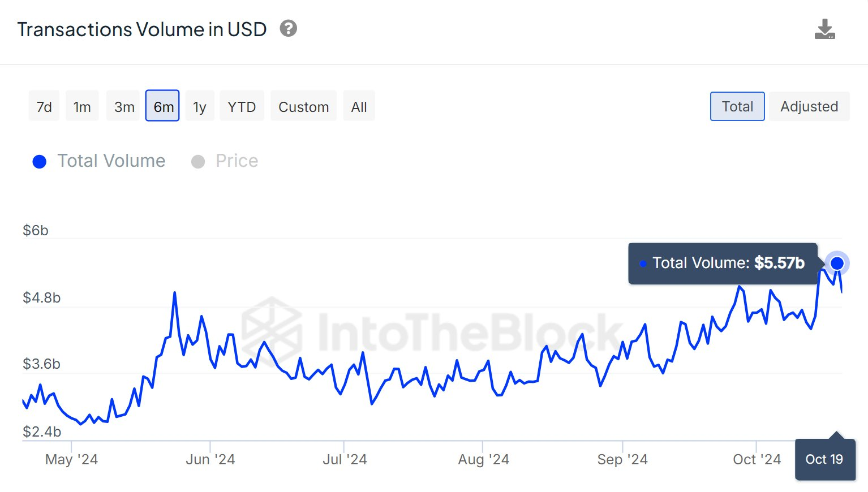Click the Price legend label
Screen dimensions: 868x492
click(x=237, y=161)
